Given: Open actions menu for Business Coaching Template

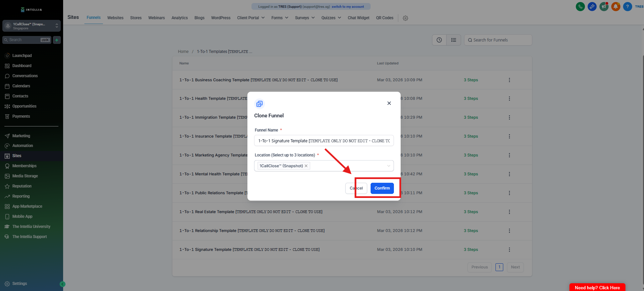Looking at the screenshot, I should coord(509,80).
